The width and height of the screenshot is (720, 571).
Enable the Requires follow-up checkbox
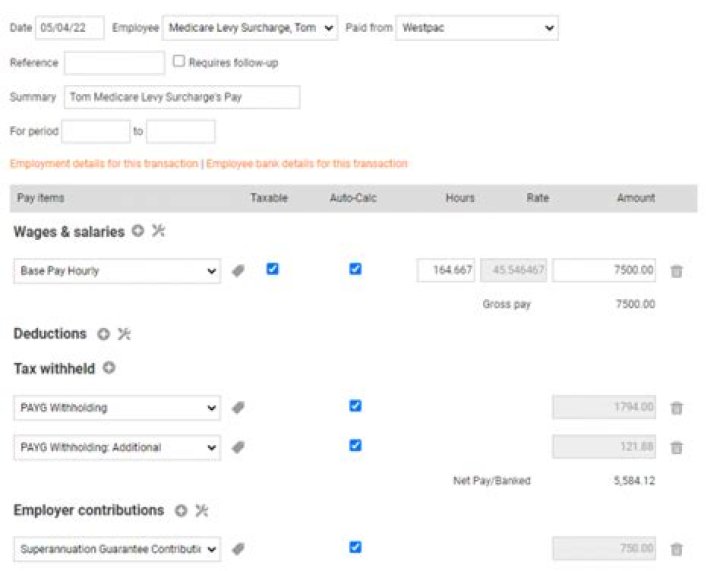(179, 62)
